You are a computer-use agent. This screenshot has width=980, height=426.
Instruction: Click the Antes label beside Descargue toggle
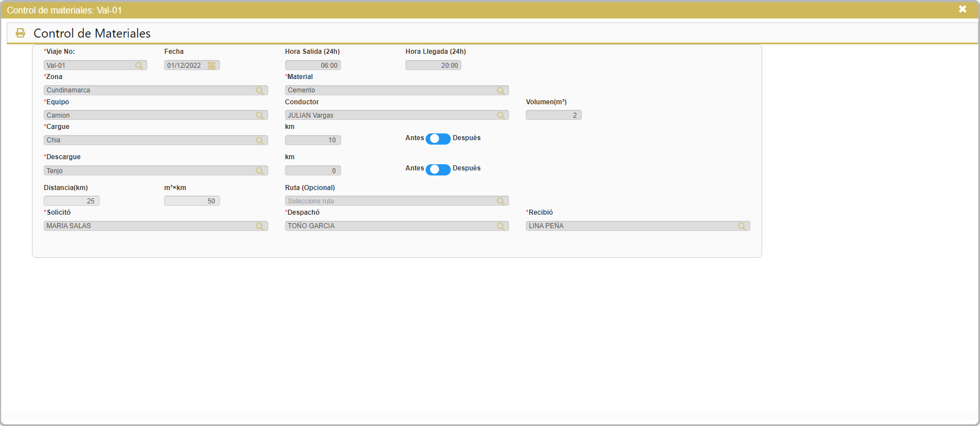tap(414, 168)
